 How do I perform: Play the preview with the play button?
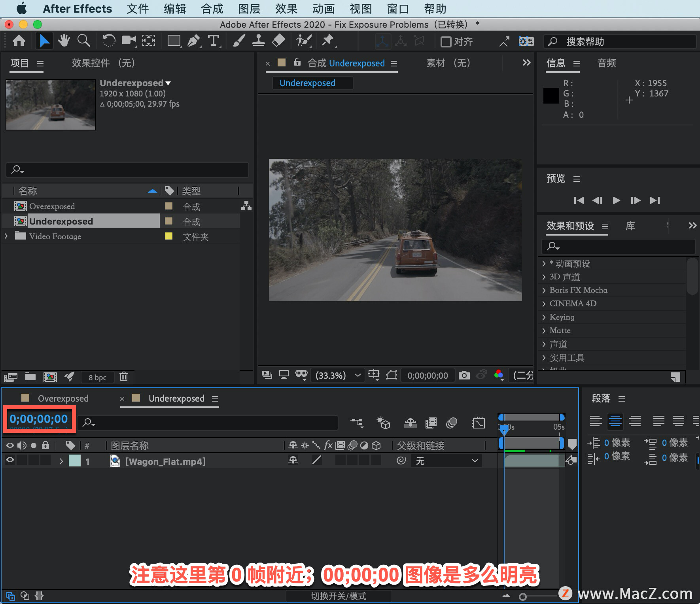point(616,200)
